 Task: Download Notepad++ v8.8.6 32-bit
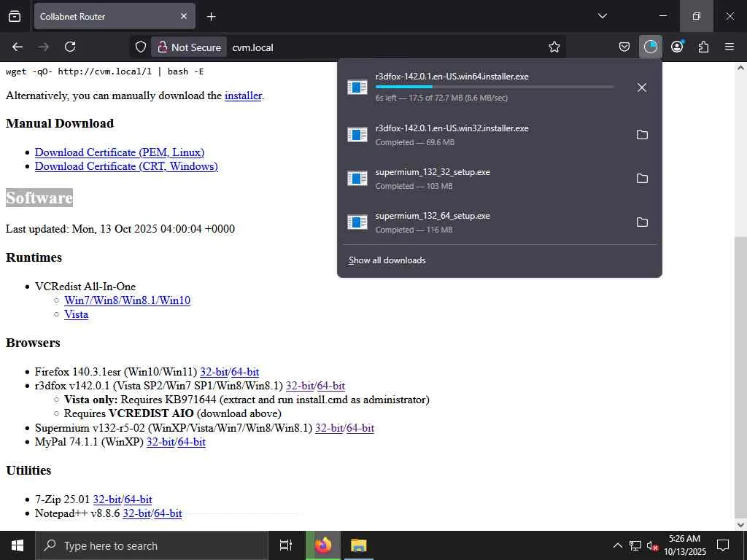click(x=136, y=513)
